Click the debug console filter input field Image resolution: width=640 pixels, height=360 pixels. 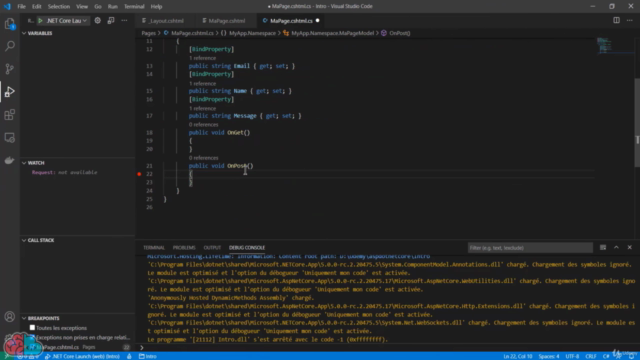coord(530,248)
